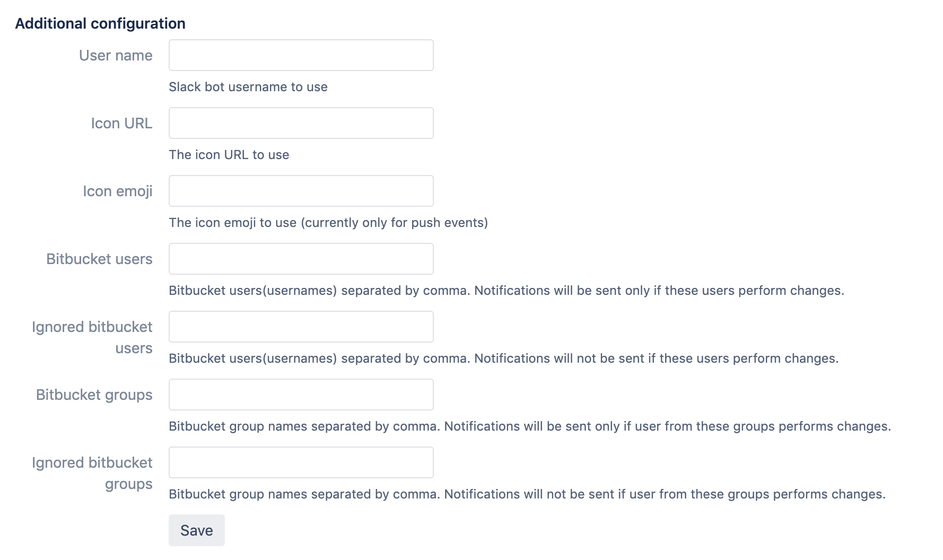
Task: Select the Icon emoji input box
Action: click(301, 191)
